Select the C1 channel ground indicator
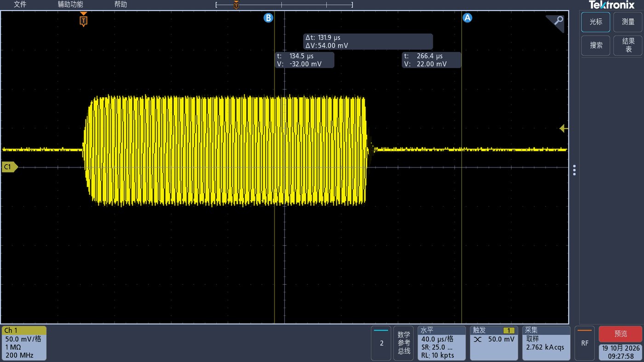The width and height of the screenshot is (644, 362). click(10, 167)
